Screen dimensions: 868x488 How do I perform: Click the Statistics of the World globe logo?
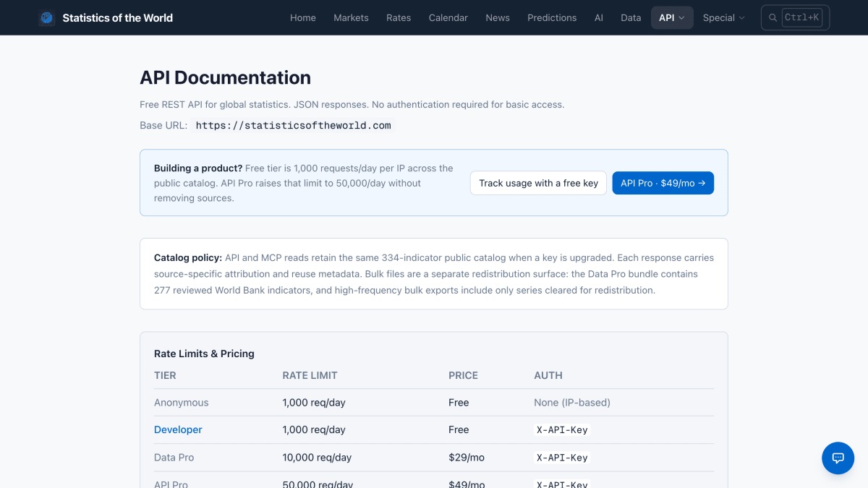47,17
